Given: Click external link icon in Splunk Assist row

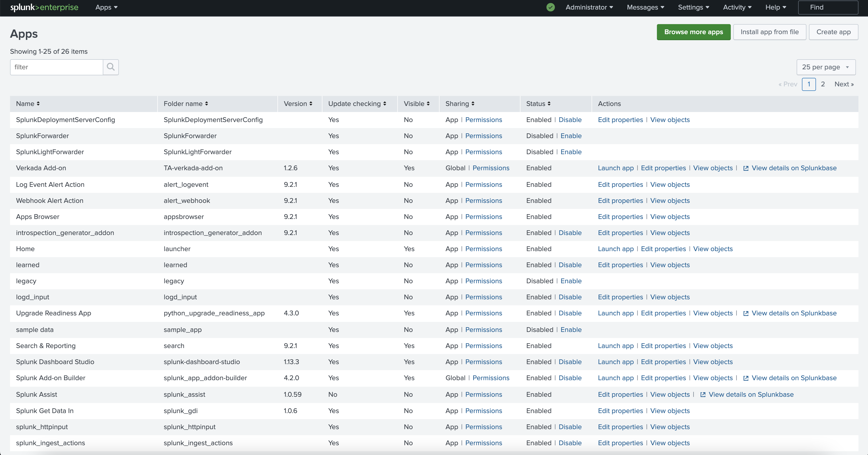Looking at the screenshot, I should coord(703,395).
